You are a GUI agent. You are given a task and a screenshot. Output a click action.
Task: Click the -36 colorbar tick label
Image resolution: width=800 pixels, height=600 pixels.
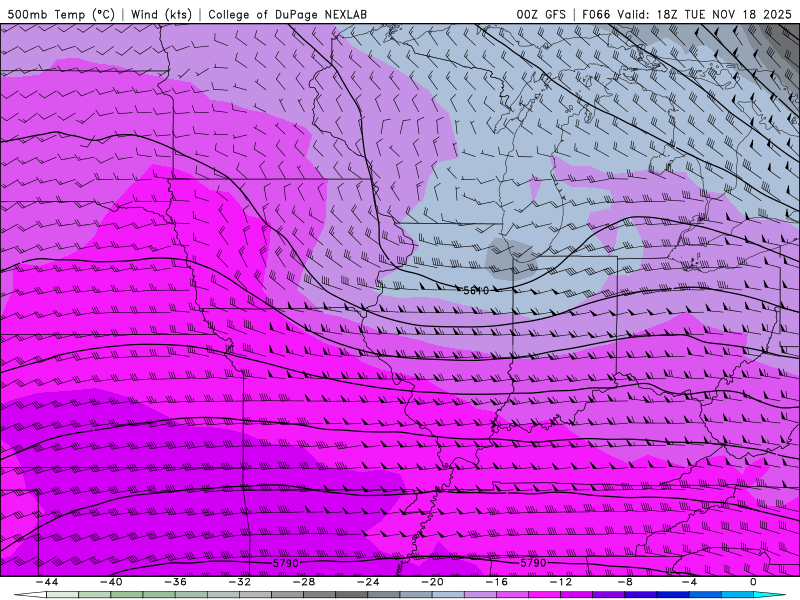tap(175, 582)
